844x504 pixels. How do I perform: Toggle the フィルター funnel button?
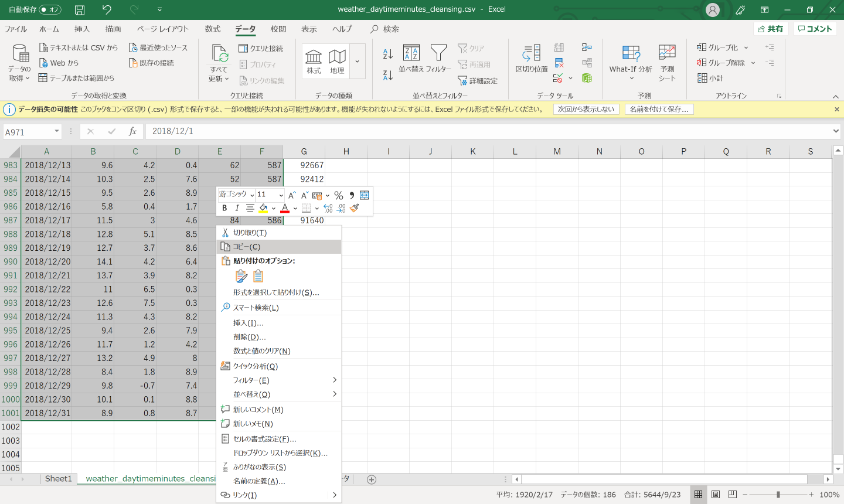(x=438, y=59)
